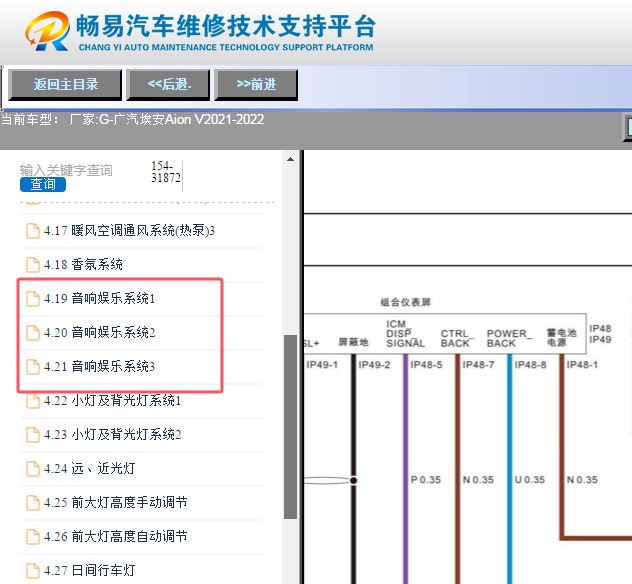632x584 pixels.
Task: Go forward with the >>前进 button
Action: (256, 85)
